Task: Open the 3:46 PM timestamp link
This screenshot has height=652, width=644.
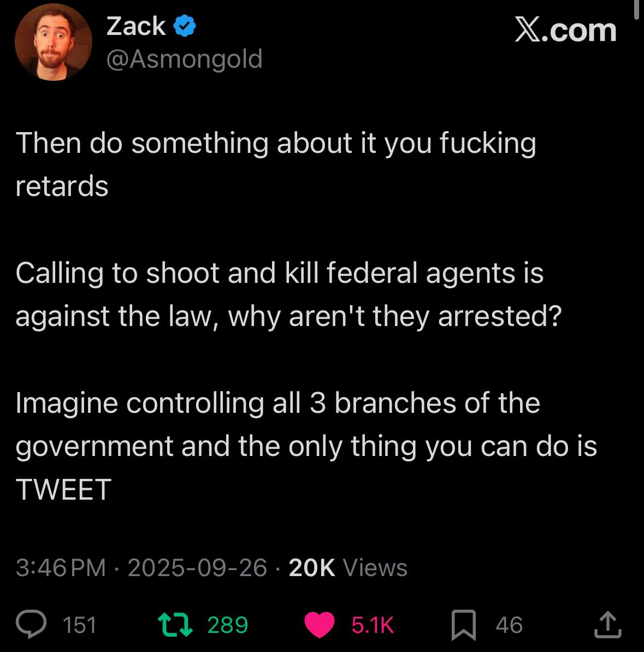Action: coord(61,567)
